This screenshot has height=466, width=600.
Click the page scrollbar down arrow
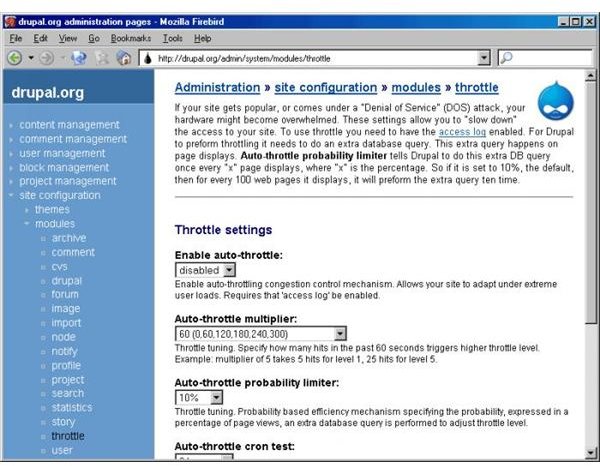pos(590,453)
